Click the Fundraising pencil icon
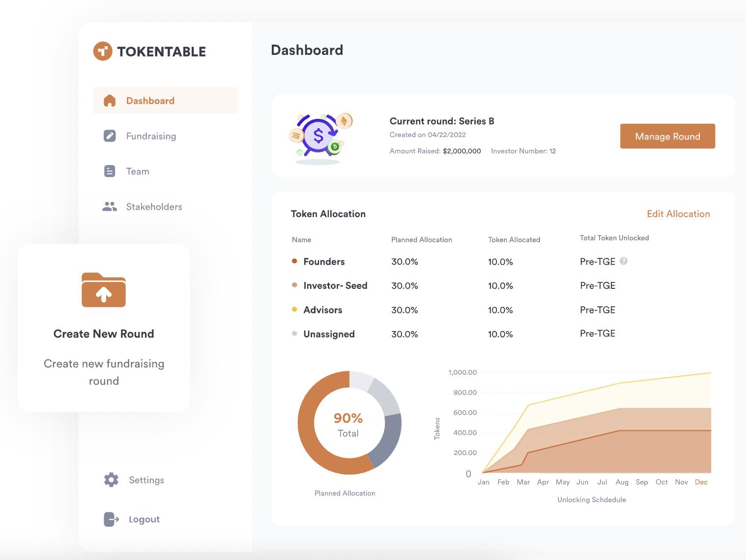Screen dimensions: 746x560 click(110, 136)
